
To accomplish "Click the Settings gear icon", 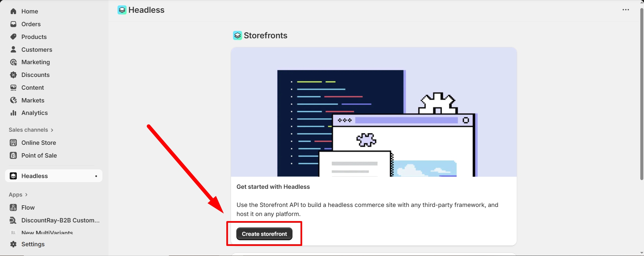I will [13, 244].
